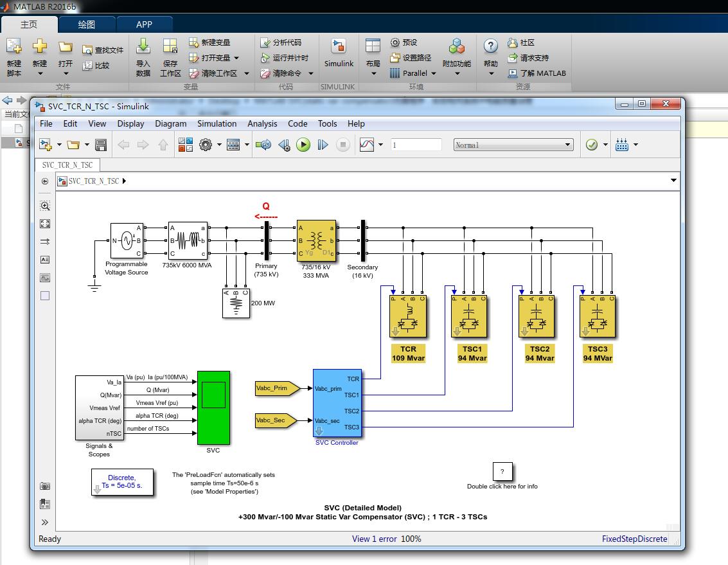Click the Update Diagram icon
The width and height of the screenshot is (728, 565).
click(x=263, y=145)
